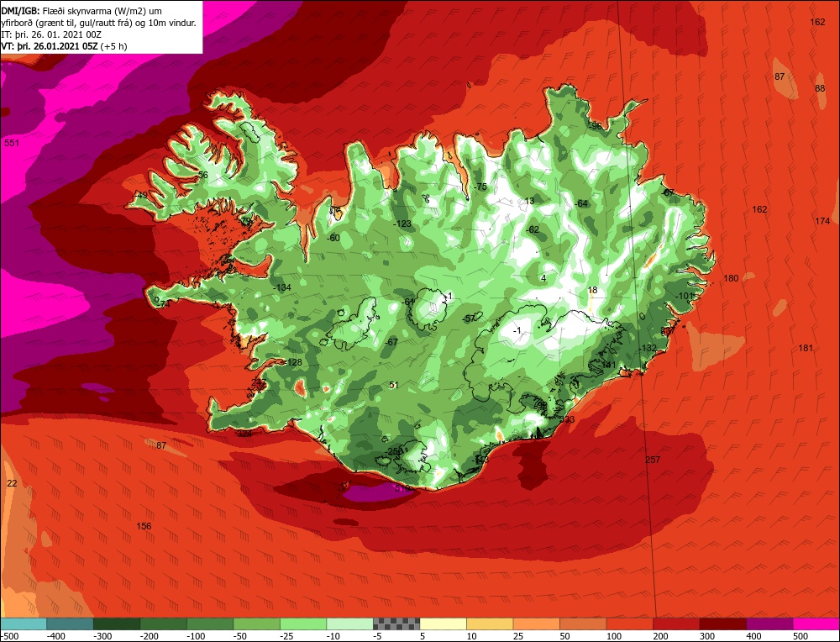Click the orange 25 to 50 legend swatch
This screenshot has height=642, width=840.
[x=536, y=624]
